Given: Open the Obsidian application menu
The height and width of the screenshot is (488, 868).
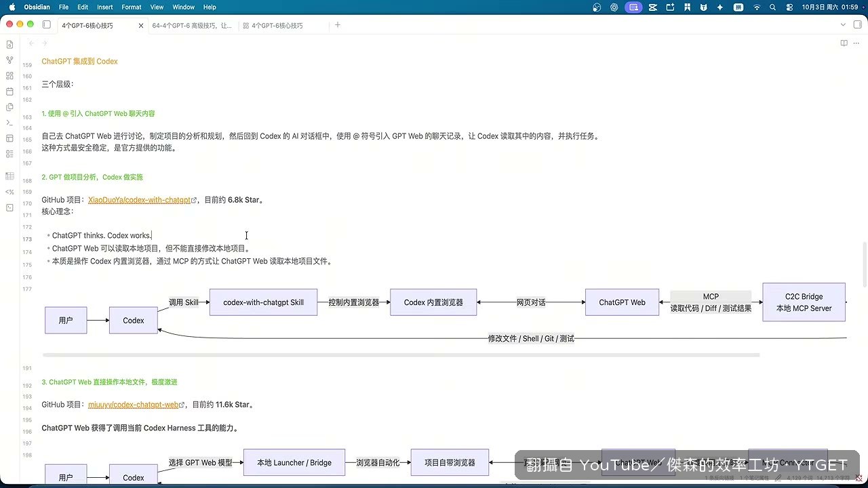Looking at the screenshot, I should [37, 7].
